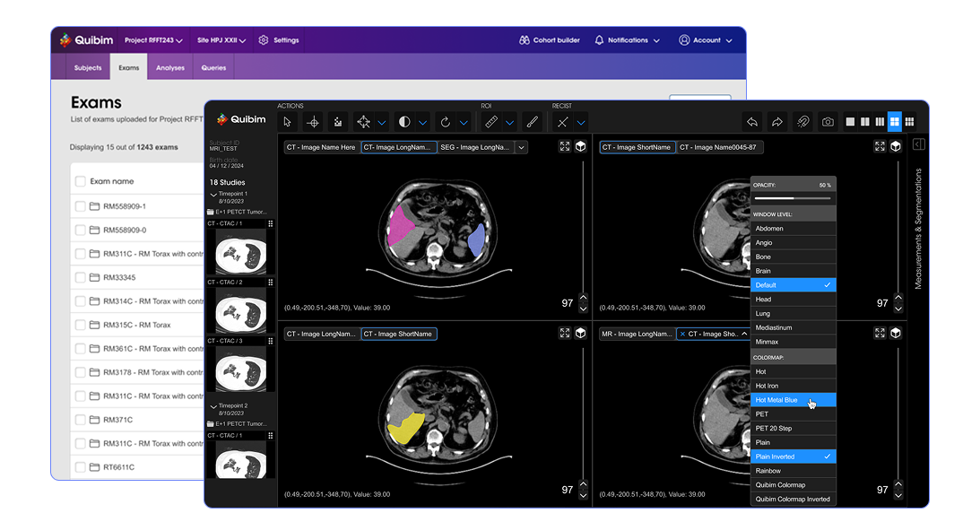Tick the Exam name header checkbox
980x522 pixels.
(x=81, y=181)
